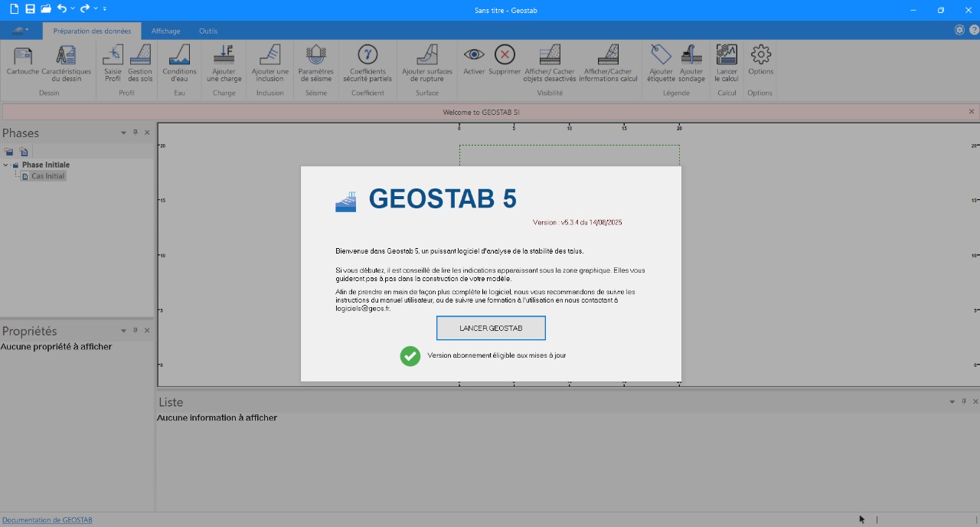Restore down the Geostab window
This screenshot has height=527, width=980.
click(x=941, y=9)
